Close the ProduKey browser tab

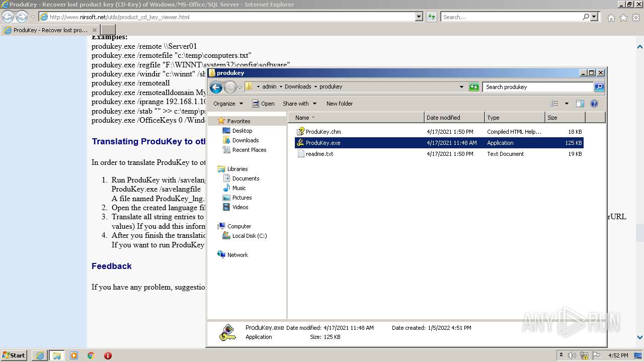tap(94, 30)
